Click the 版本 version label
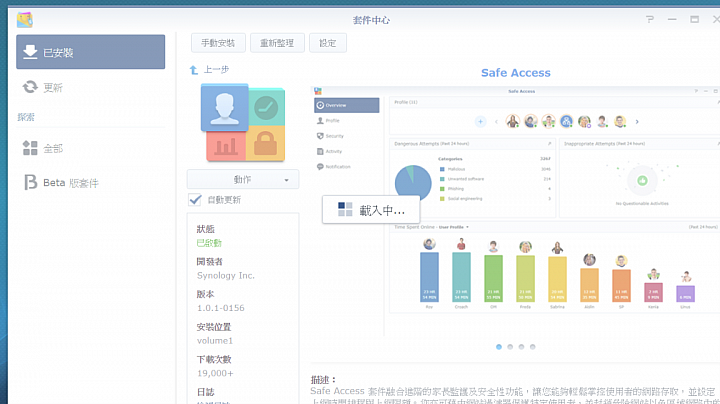 (205, 294)
